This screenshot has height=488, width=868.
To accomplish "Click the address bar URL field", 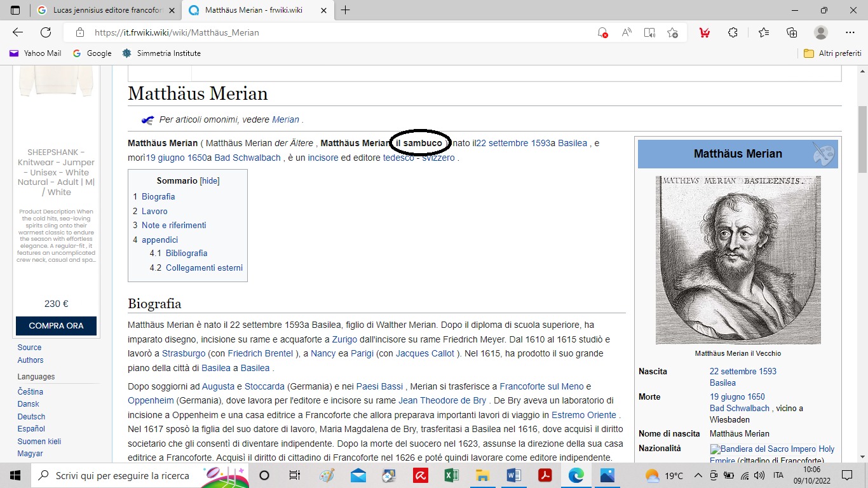I will tap(343, 32).
